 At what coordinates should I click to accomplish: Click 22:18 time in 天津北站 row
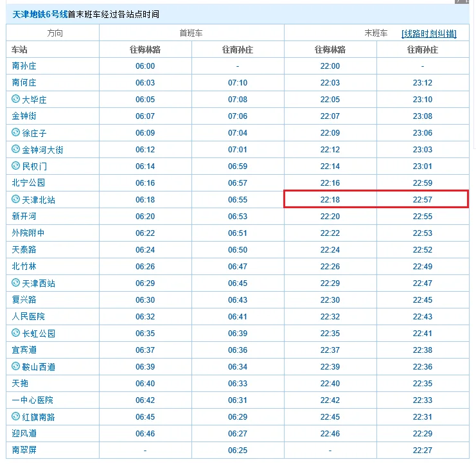point(330,199)
